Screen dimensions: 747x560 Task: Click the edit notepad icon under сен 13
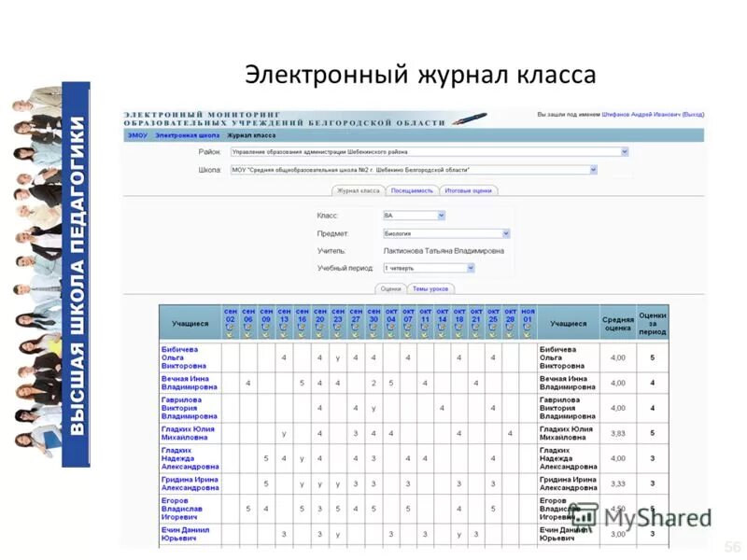tap(284, 328)
